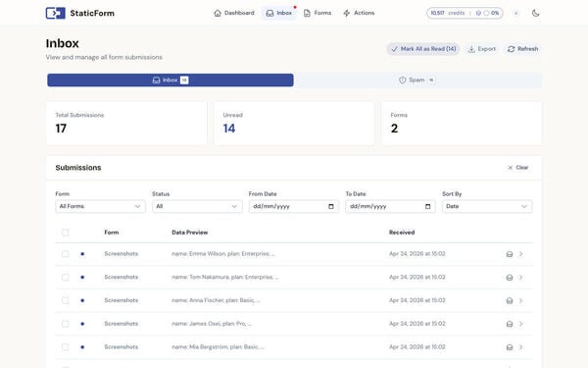Image resolution: width=588 pixels, height=368 pixels.
Task: Click the StaticForm logo icon
Action: tap(56, 13)
